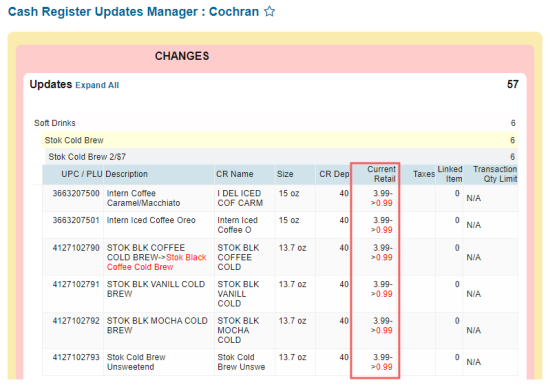Select retail price for UPC 4127102790
This screenshot has height=387, width=550.
(382, 253)
